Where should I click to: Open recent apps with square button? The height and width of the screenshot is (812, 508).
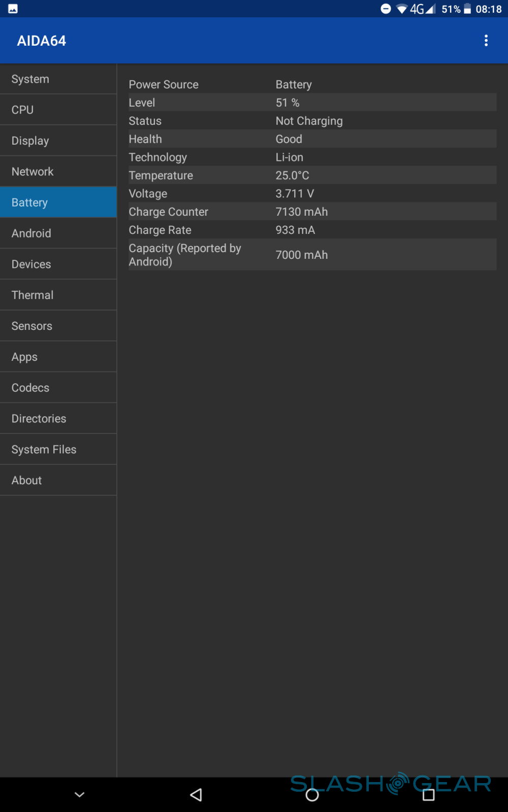[x=428, y=795]
